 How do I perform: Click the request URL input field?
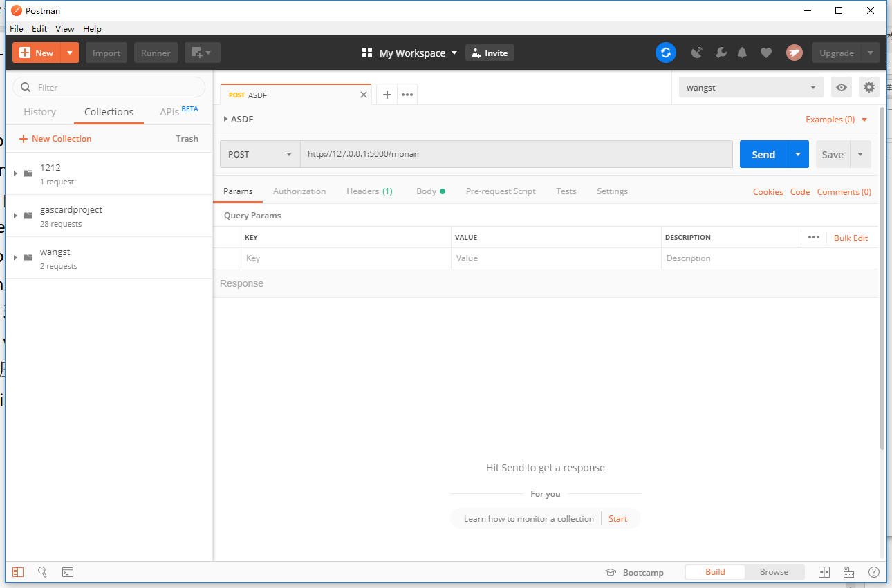pos(516,154)
